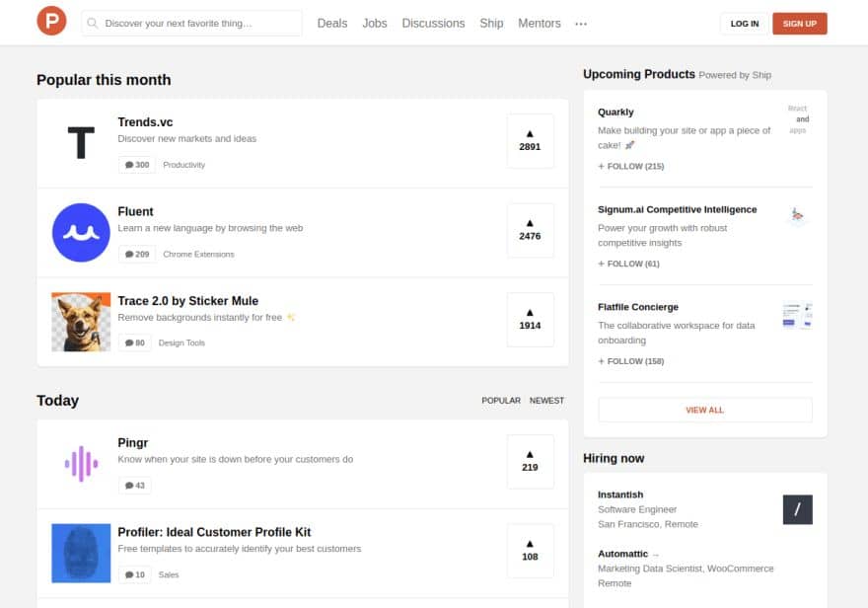Follow Signum.ai Competitive Intelligence

tap(629, 264)
